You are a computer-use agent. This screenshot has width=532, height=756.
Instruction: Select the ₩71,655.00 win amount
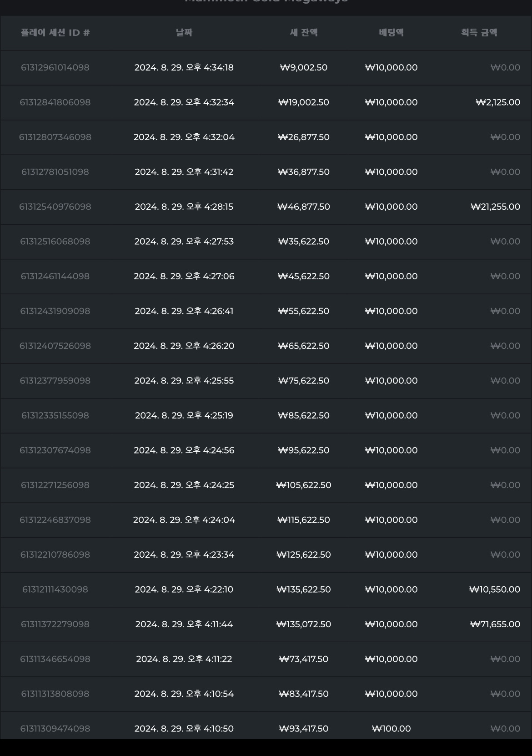(495, 624)
